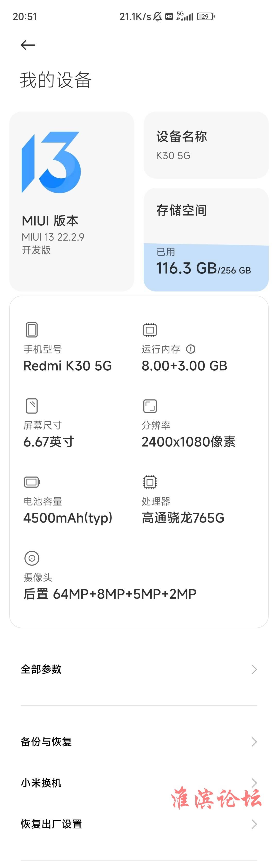This screenshot has width=278, height=868.
Task: Tap the battery indicator in status bar
Action: pos(205,16)
